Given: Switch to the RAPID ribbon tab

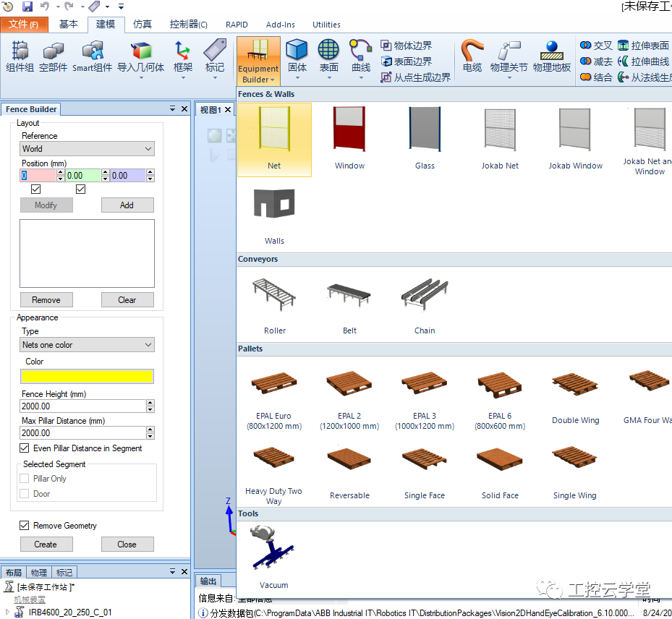Looking at the screenshot, I should point(237,25).
